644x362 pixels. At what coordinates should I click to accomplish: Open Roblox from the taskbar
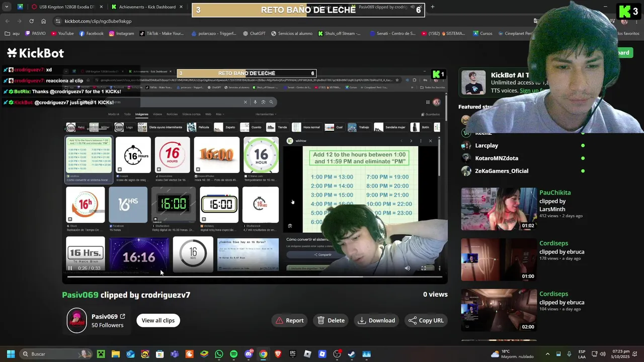[307, 354]
